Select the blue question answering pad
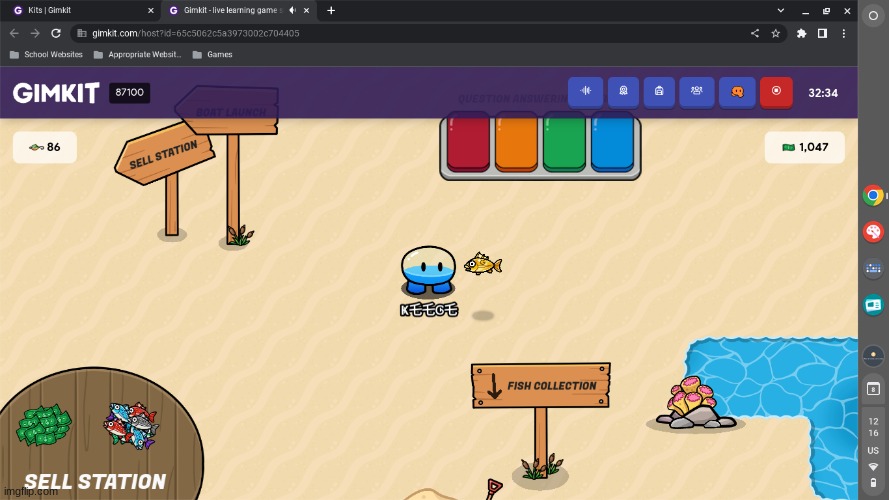 [612, 142]
